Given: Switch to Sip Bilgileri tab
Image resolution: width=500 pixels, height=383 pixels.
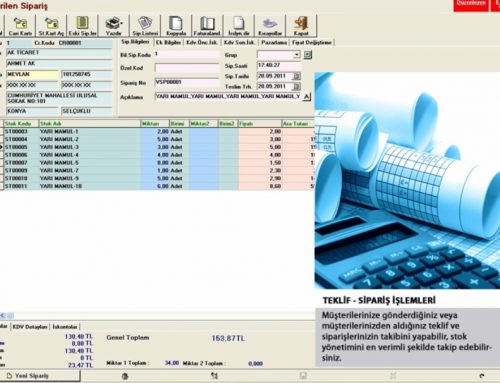Looking at the screenshot, I should click(x=135, y=42).
